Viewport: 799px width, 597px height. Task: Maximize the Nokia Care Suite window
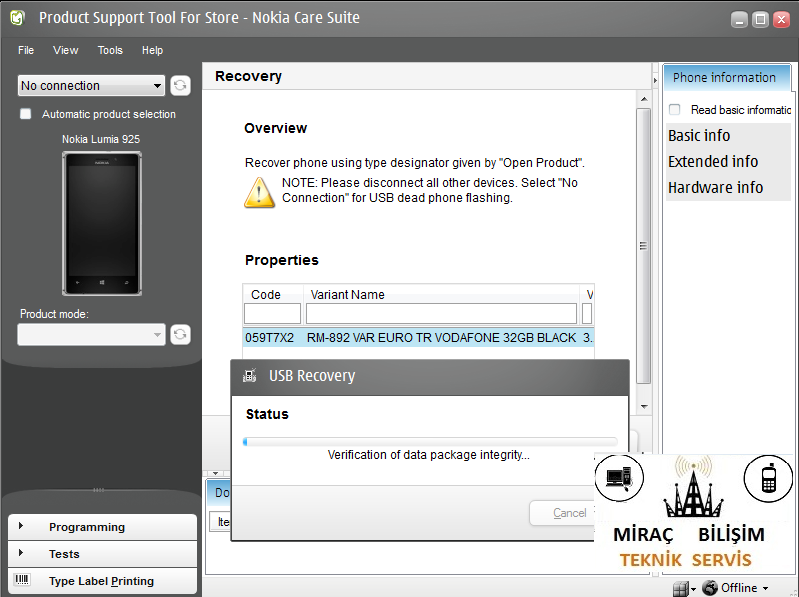760,20
